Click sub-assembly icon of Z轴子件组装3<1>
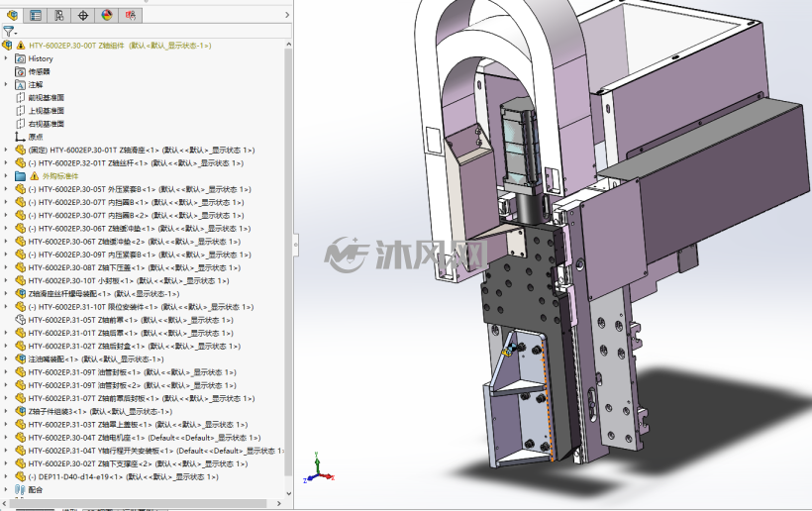The width and height of the screenshot is (812, 511). coord(20,411)
